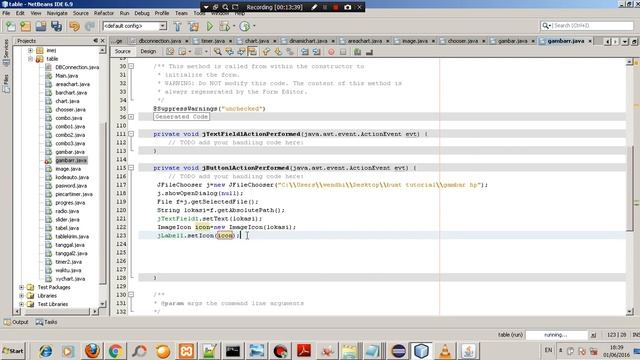This screenshot has height=360, width=640.
Task: Click the Save All toolbar icon
Action: click(56, 26)
